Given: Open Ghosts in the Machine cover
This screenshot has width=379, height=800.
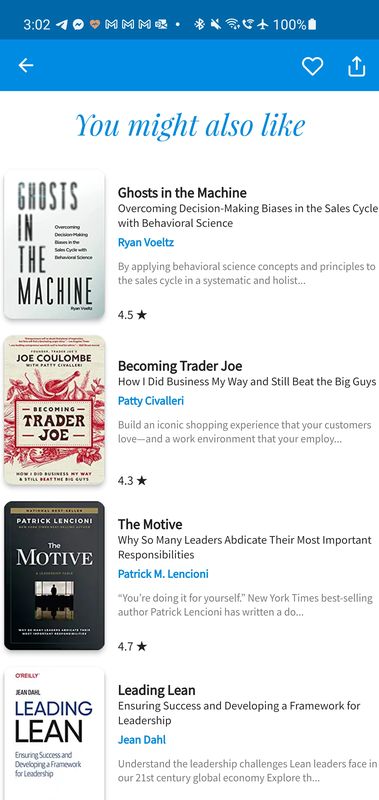Looking at the screenshot, I should coord(54,245).
